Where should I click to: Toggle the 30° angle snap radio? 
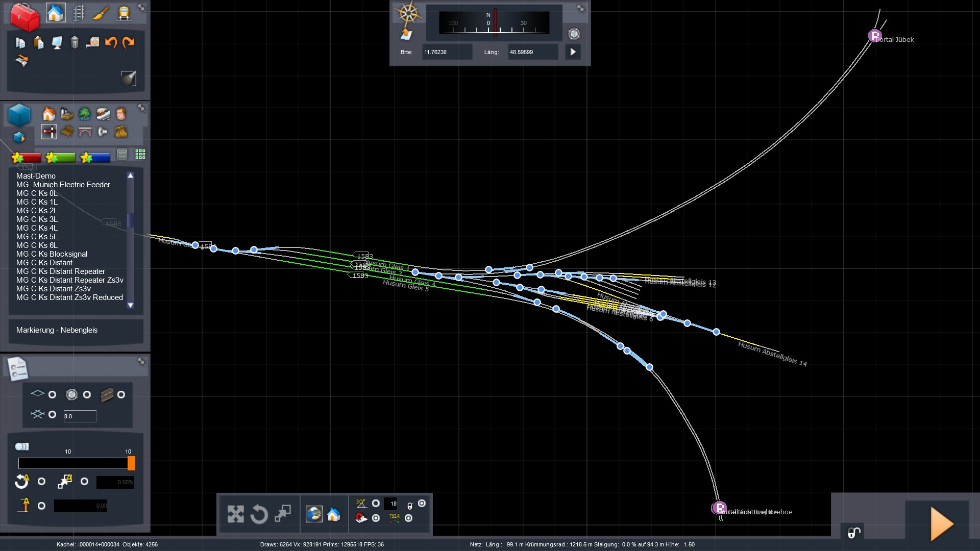tap(376, 504)
